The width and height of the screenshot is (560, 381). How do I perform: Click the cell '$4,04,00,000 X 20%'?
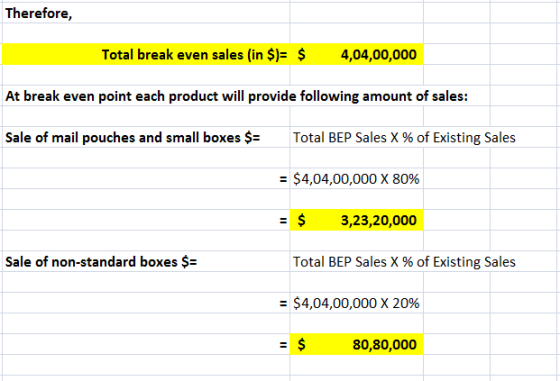356,303
